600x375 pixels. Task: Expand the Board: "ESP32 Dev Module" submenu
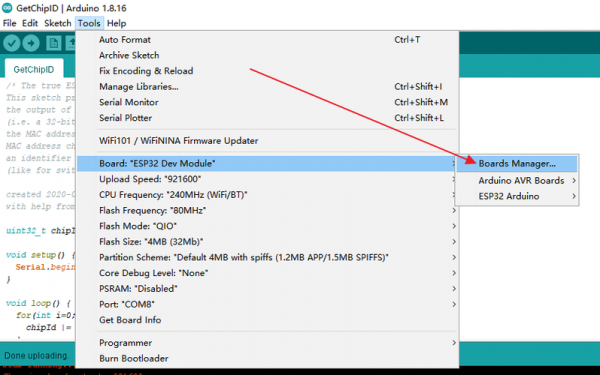tap(267, 163)
